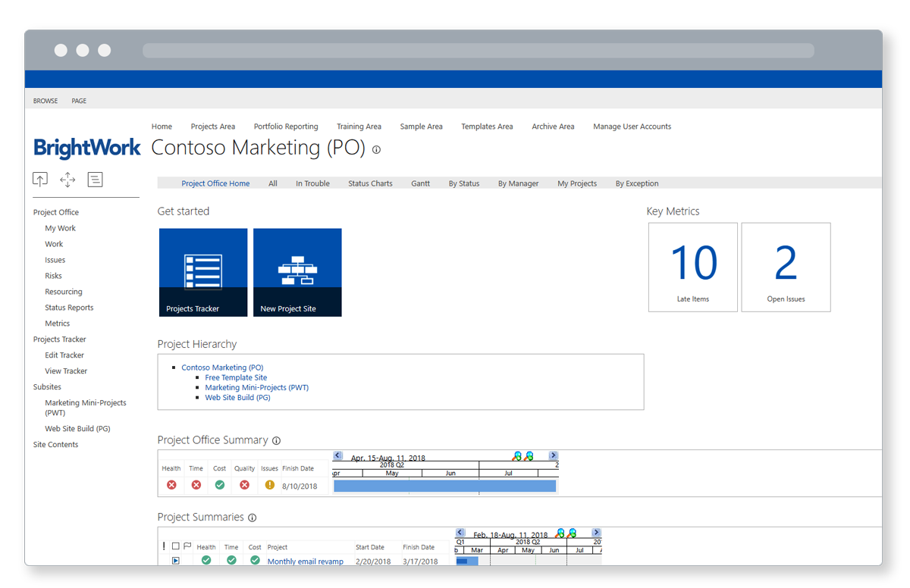
Task: Select the My Projects view tab
Action: click(577, 183)
